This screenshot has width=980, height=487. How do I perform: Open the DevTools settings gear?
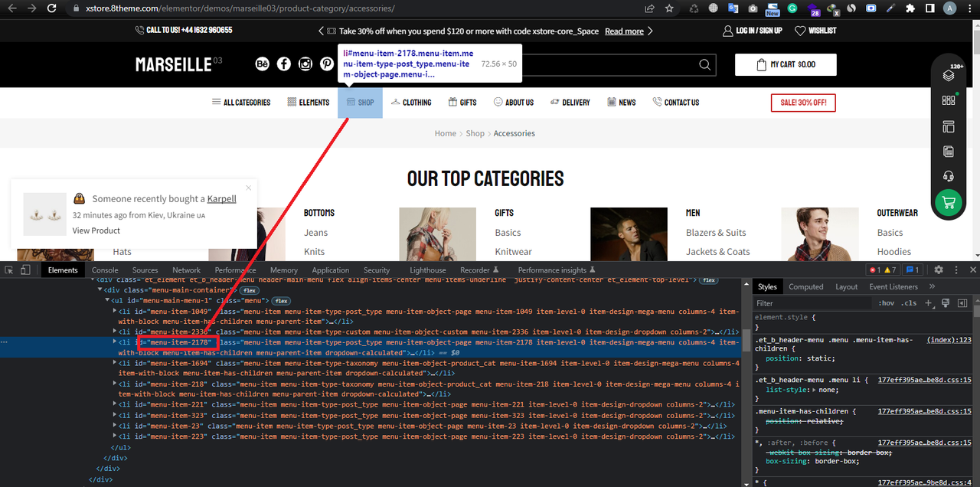939,270
